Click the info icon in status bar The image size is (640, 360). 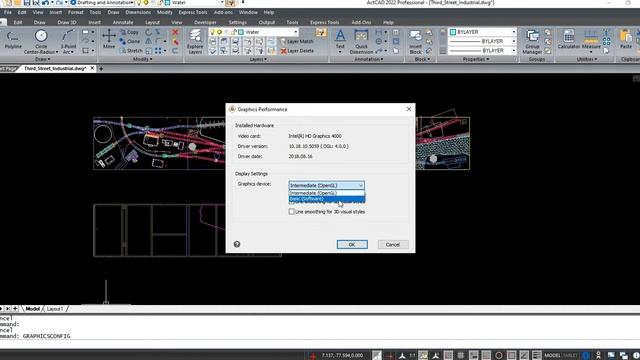[636, 356]
